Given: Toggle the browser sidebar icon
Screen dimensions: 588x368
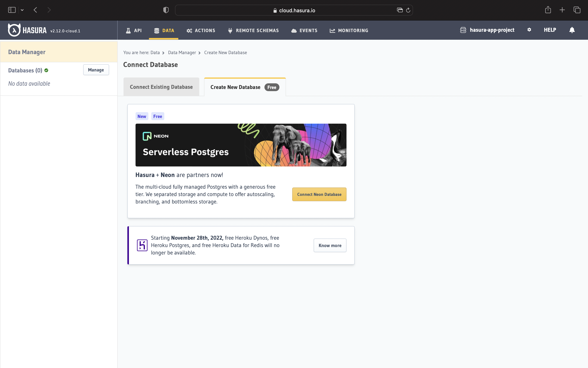Looking at the screenshot, I should coord(12,10).
